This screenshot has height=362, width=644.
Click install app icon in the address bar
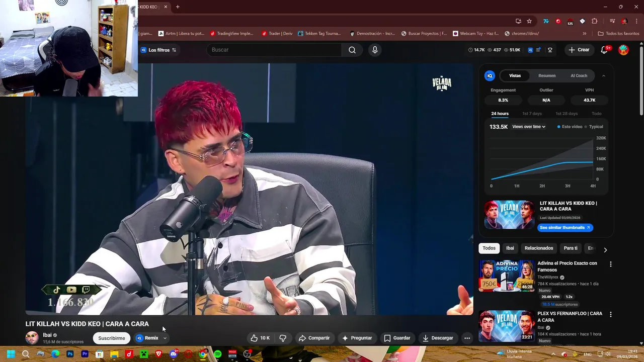click(518, 21)
